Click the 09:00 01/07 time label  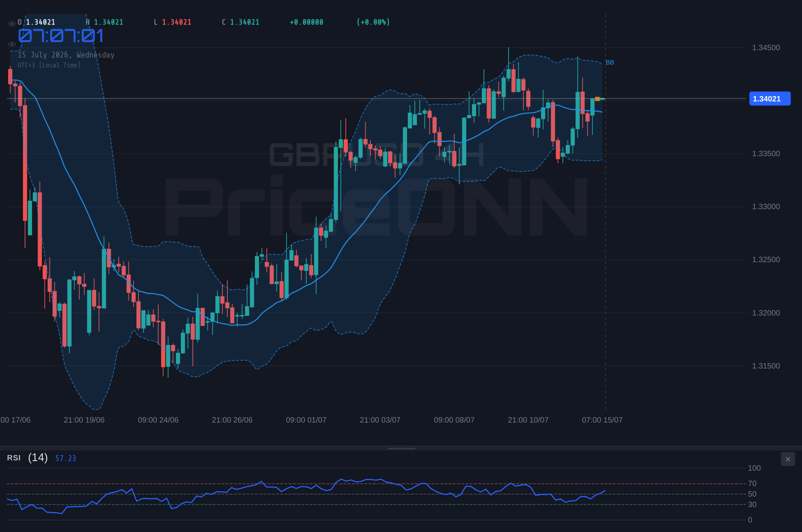pyautogui.click(x=306, y=420)
